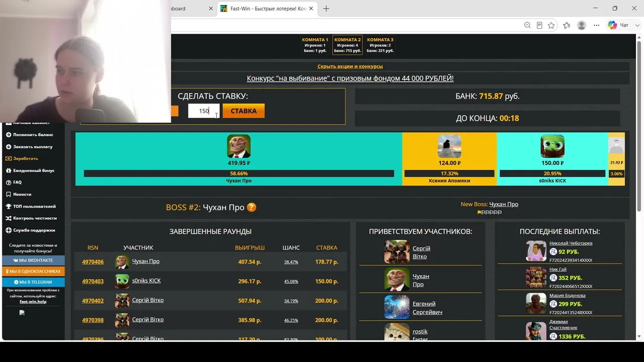Image resolution: width=644 pixels, height=362 pixels.
Task: Click the Заработать money icon
Action: tap(9, 158)
